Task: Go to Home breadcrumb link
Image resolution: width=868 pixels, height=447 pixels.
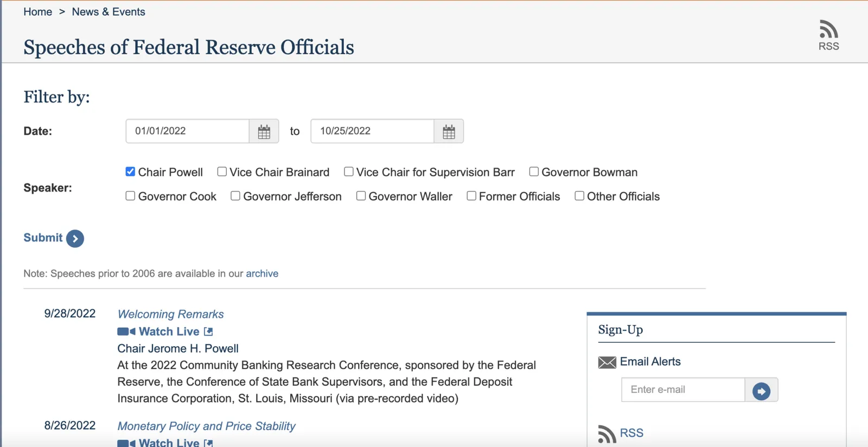Action: 37,12
